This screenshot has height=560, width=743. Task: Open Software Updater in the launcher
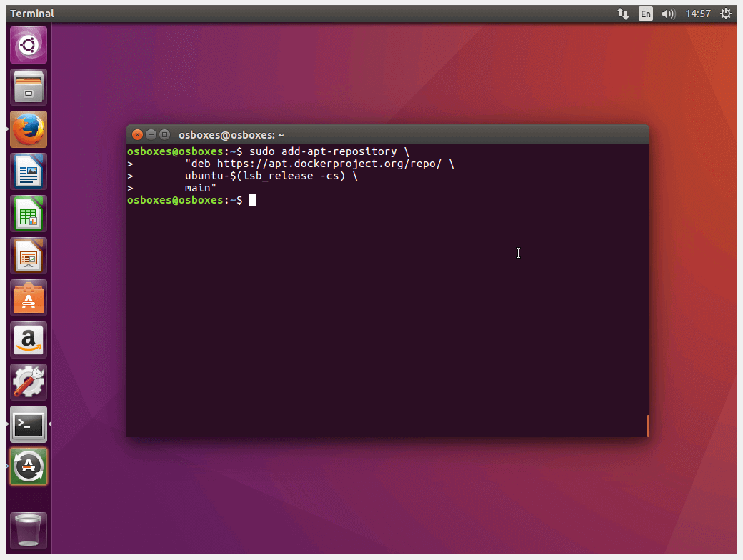point(29,466)
